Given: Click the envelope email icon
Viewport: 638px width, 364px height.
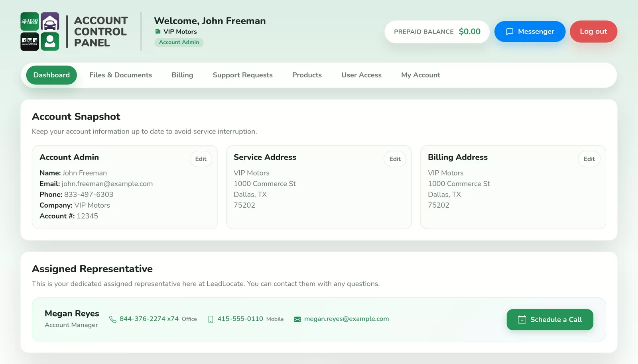Looking at the screenshot, I should pyautogui.click(x=297, y=319).
